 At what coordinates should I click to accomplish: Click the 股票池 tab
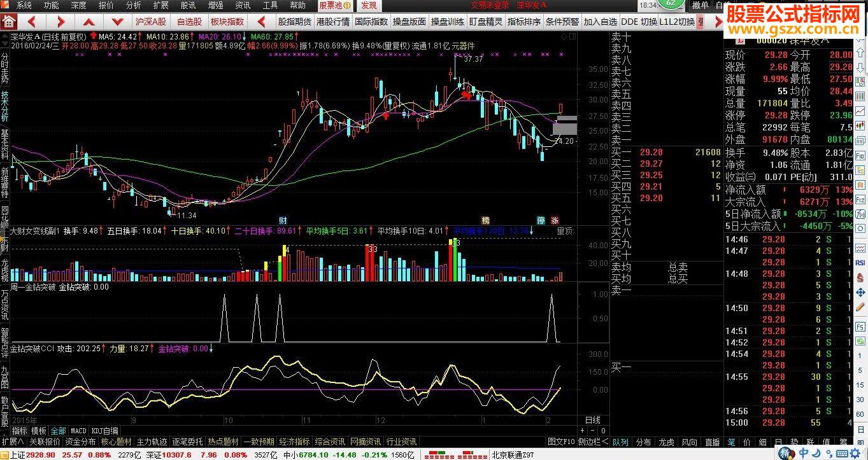pyautogui.click(x=334, y=5)
